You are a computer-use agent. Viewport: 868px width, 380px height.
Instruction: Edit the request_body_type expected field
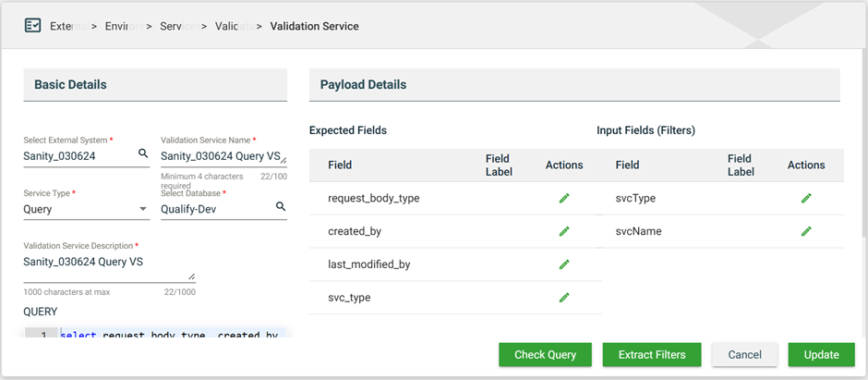[x=564, y=198]
